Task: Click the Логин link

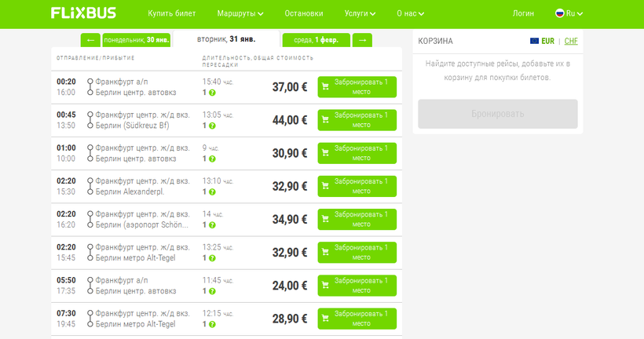Action: pos(523,13)
